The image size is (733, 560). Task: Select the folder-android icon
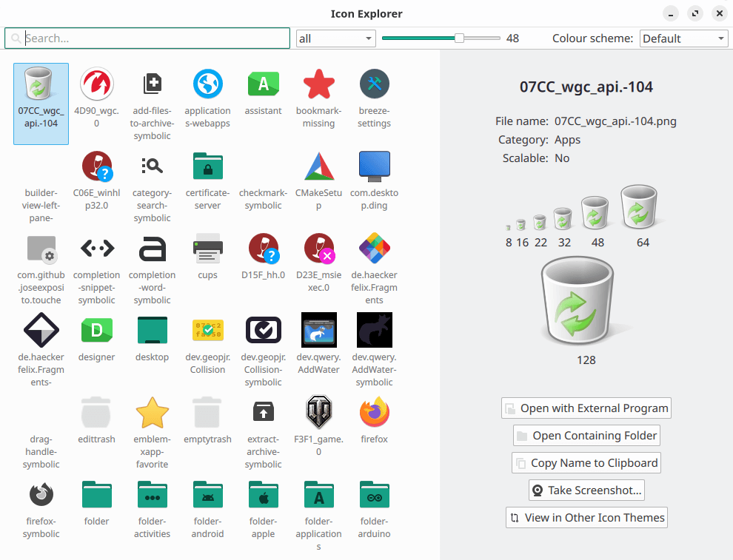(207, 495)
